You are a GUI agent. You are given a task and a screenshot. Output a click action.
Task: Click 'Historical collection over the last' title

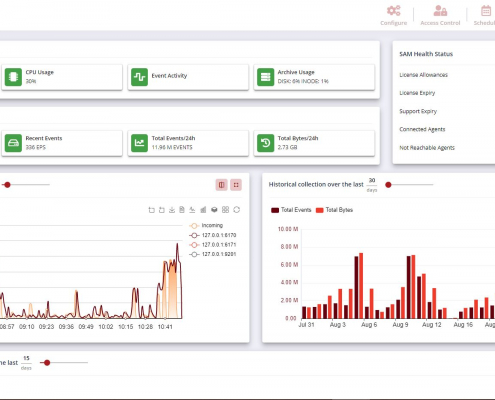(x=316, y=184)
